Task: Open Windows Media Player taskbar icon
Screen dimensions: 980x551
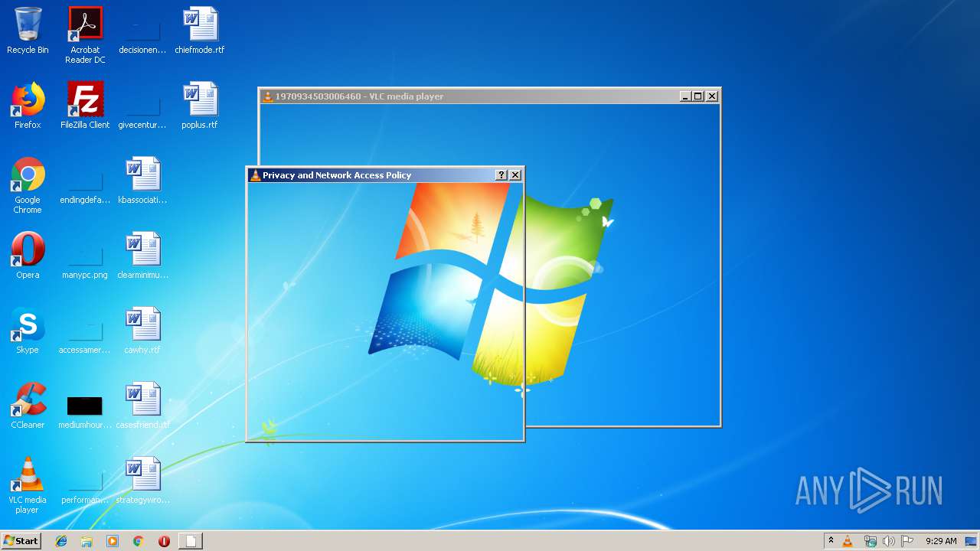Action: [113, 541]
